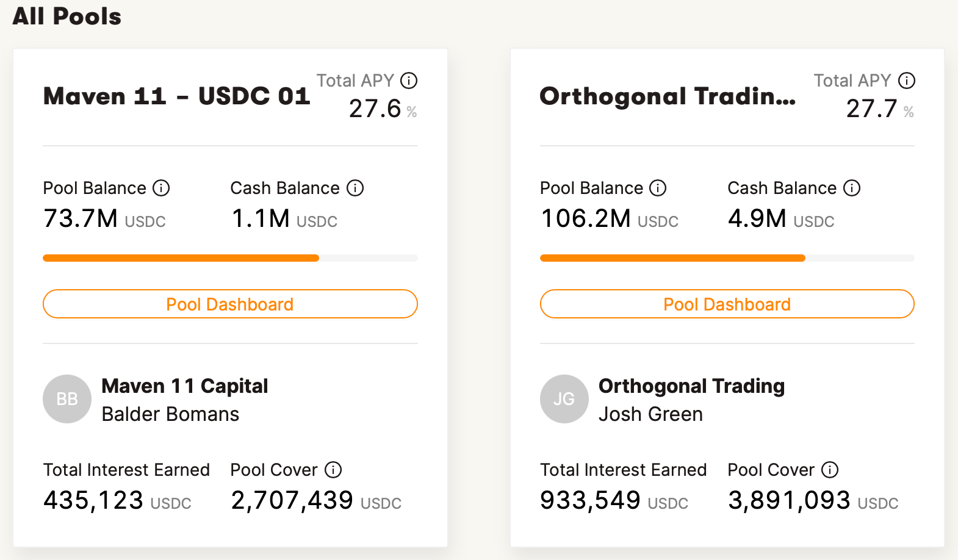This screenshot has height=560, width=958.
Task: Click Maven 11 pool utilization progress bar
Action: click(x=230, y=258)
